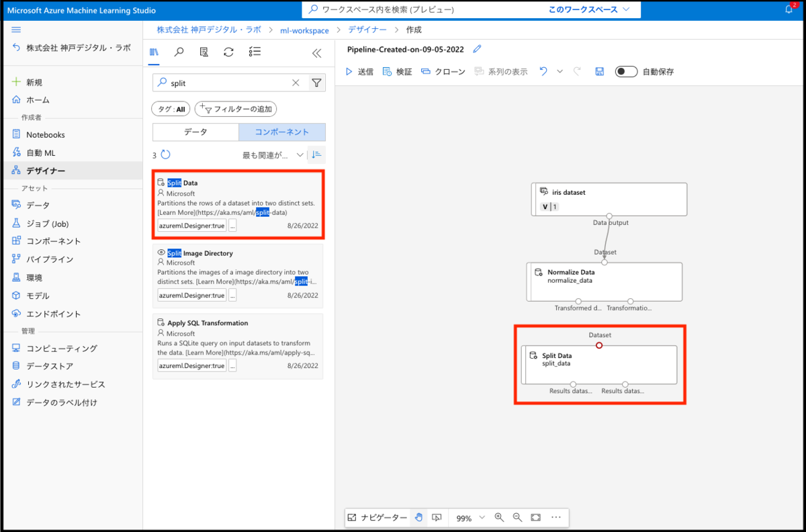Open the 最も関連が... sort dropdown
Image resolution: width=806 pixels, height=532 pixels.
click(273, 155)
